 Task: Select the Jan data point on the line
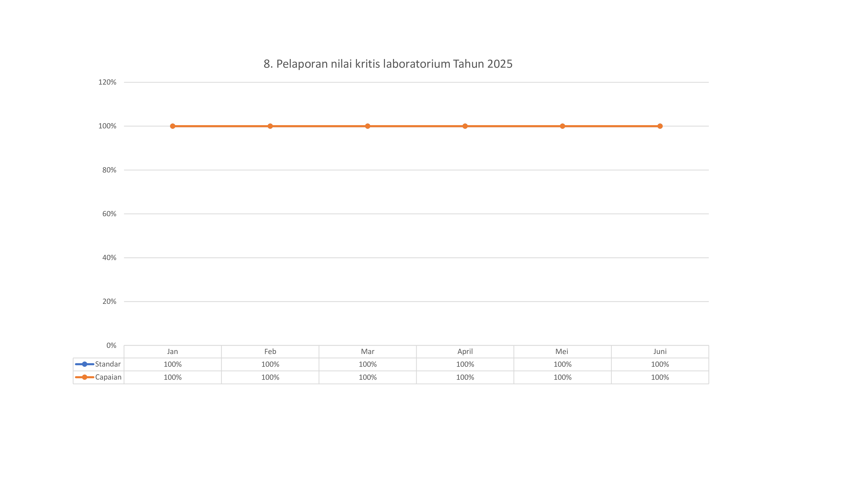click(x=173, y=126)
